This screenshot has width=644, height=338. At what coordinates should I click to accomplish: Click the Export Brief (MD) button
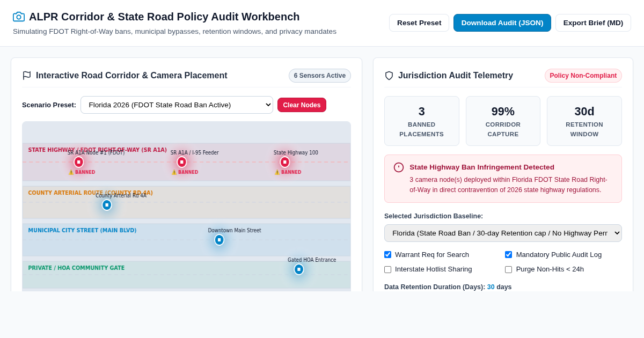(x=593, y=23)
